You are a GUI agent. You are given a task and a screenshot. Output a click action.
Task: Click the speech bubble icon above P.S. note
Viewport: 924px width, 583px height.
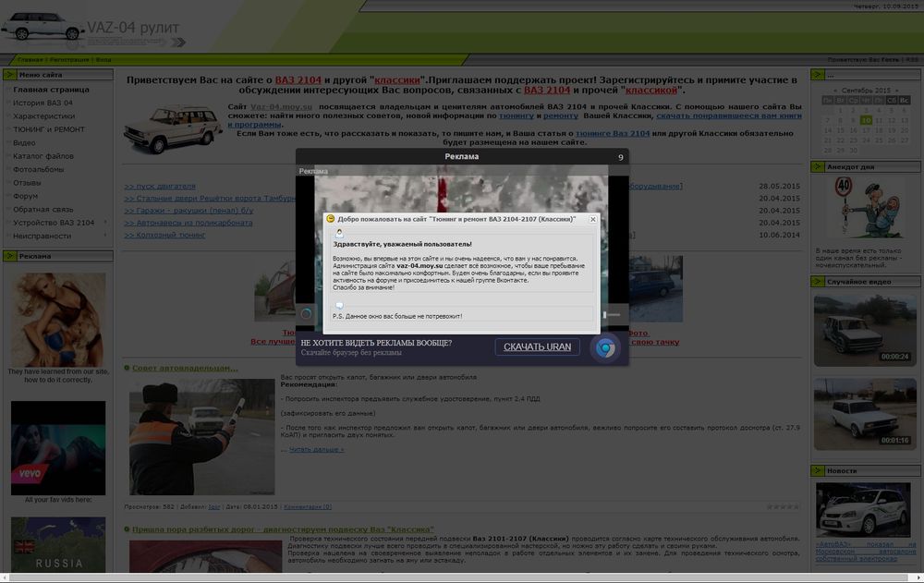click(x=339, y=305)
